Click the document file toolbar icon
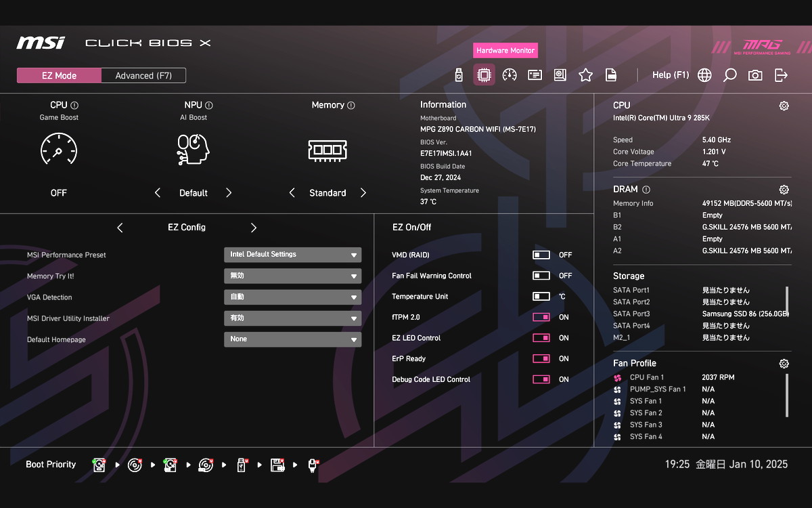This screenshot has width=812, height=508. point(611,75)
